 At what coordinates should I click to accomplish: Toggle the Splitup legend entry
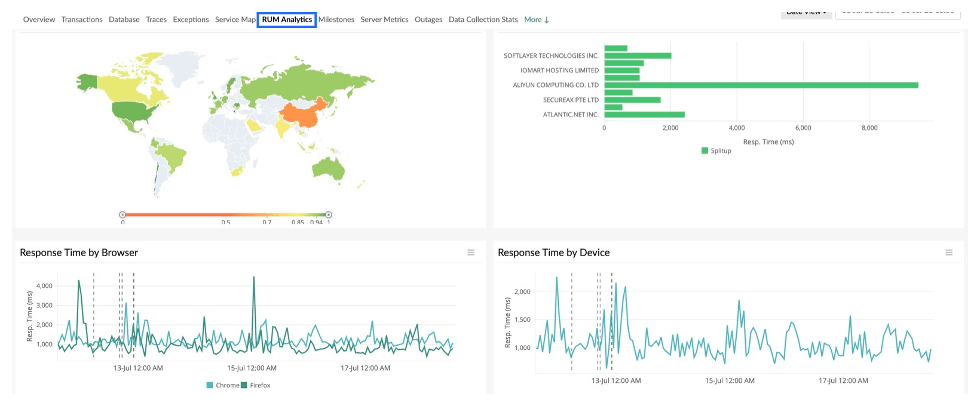coord(716,150)
